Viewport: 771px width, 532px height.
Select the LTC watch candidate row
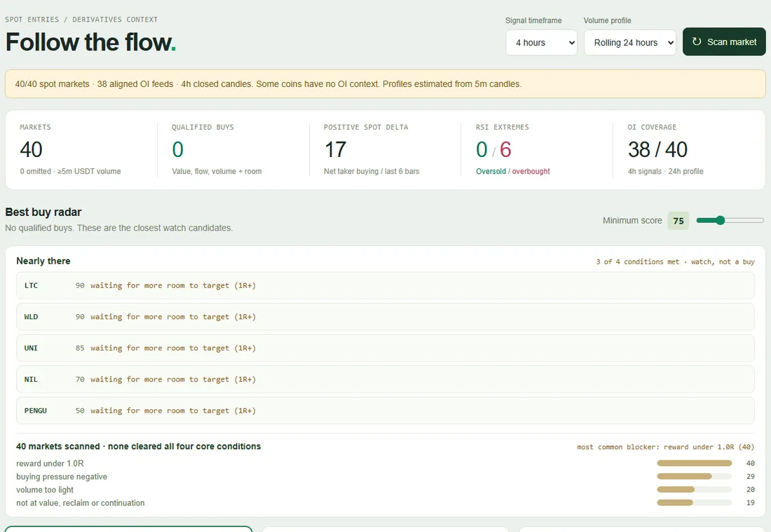385,285
